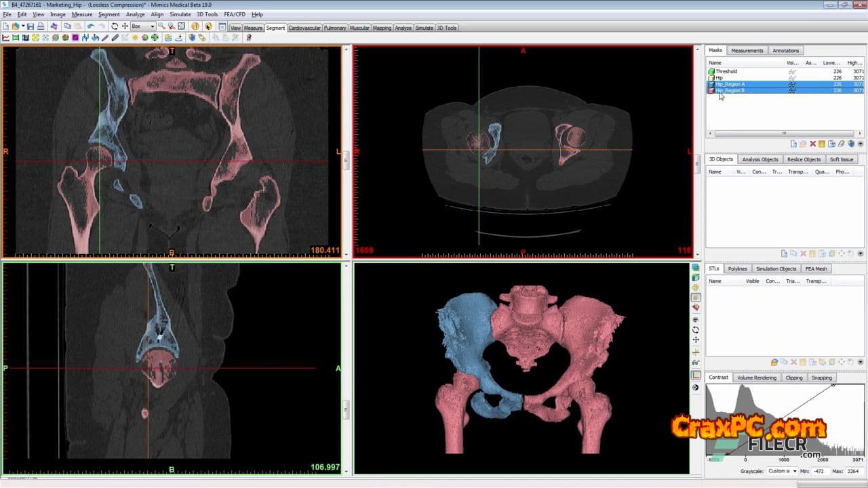Toggle visibility glasses for Hip mask
Viewport: 868px width, 488px height.
791,78
